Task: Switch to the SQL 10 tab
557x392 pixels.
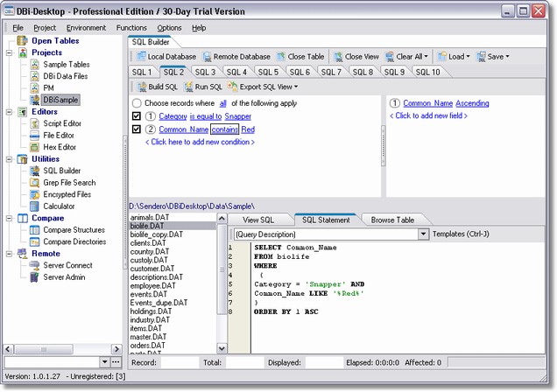Action: click(x=427, y=73)
